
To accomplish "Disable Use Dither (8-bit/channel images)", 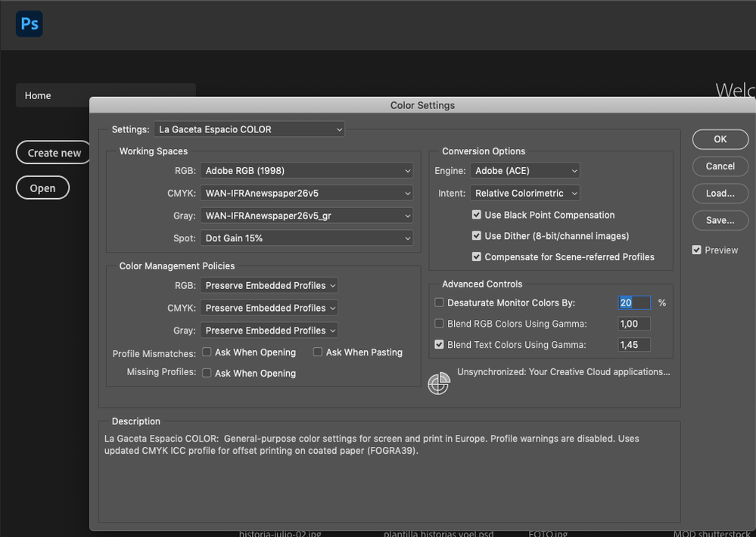I will click(476, 236).
